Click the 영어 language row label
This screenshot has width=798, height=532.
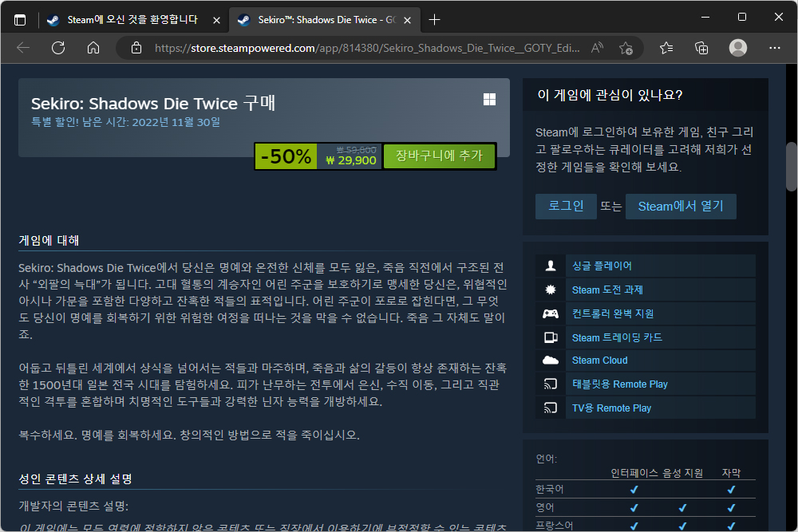coord(544,507)
